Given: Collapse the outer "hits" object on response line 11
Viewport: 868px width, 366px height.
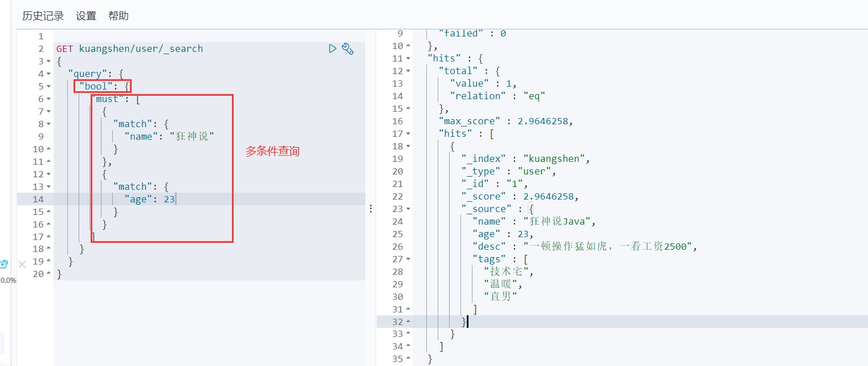Looking at the screenshot, I should point(408,59).
